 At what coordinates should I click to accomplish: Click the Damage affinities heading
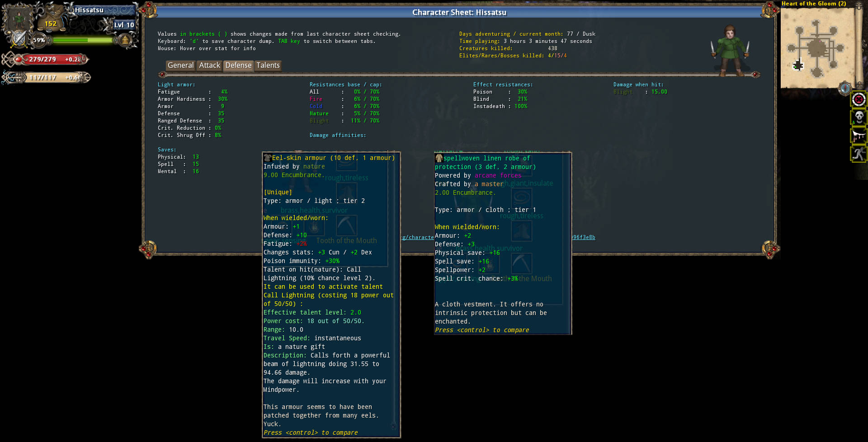point(338,135)
